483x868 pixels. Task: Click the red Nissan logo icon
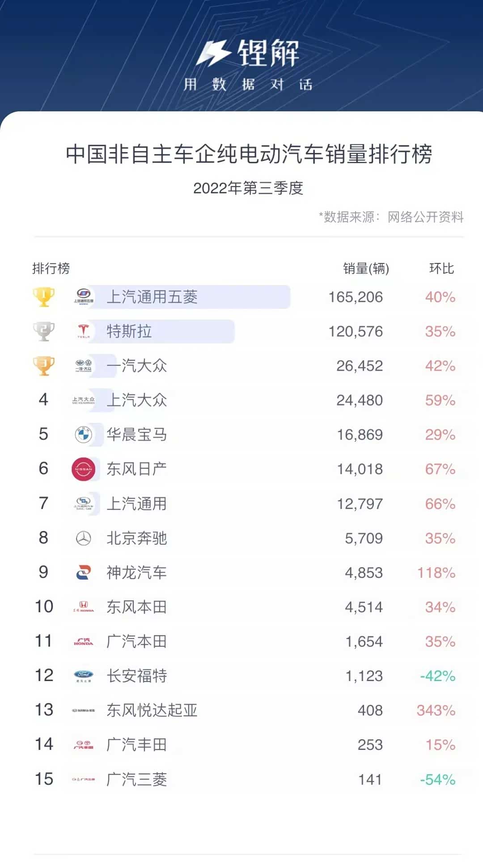tap(83, 469)
